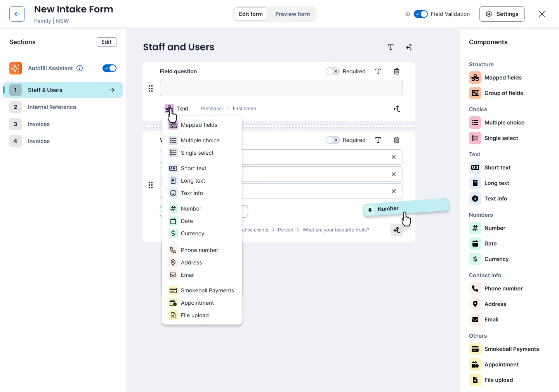Click the Field question text input
Screen dimensions: 559x392
(x=281, y=88)
